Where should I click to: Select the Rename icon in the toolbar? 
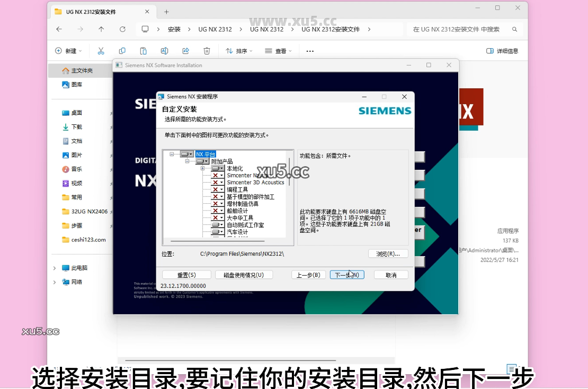164,50
